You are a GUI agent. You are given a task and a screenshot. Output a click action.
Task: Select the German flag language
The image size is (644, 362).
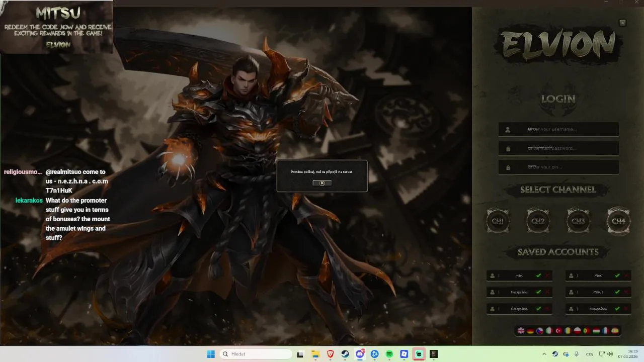pyautogui.click(x=530, y=331)
